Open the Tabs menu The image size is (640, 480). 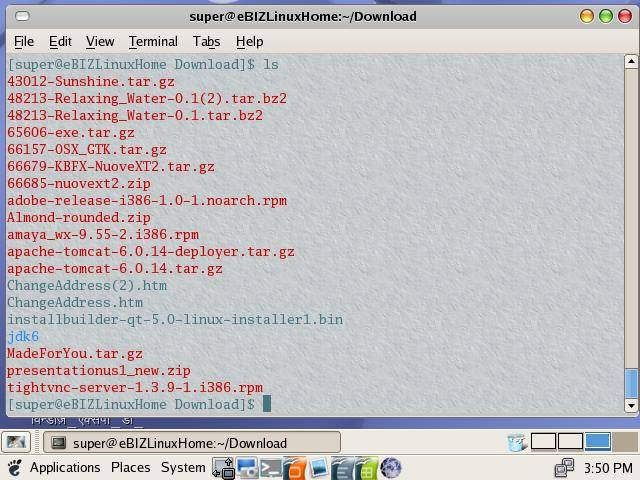206,41
